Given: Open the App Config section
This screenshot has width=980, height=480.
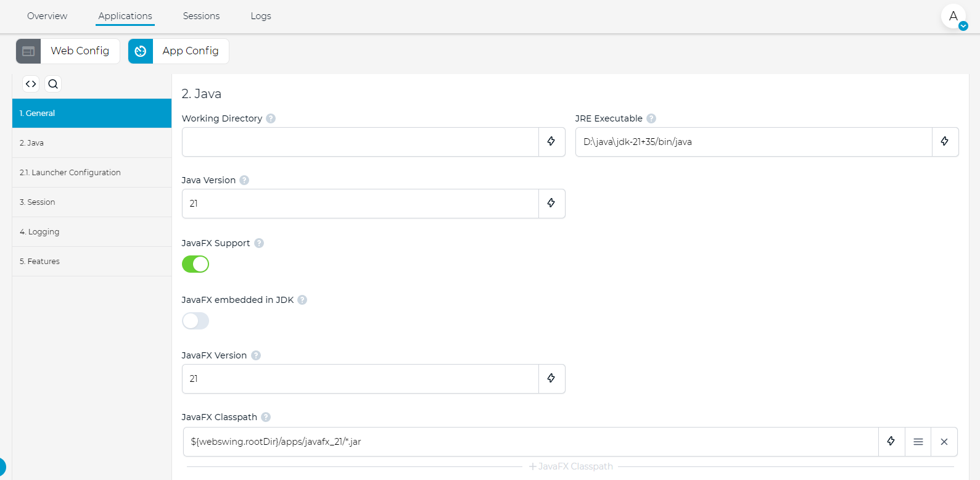Looking at the screenshot, I should [x=179, y=51].
